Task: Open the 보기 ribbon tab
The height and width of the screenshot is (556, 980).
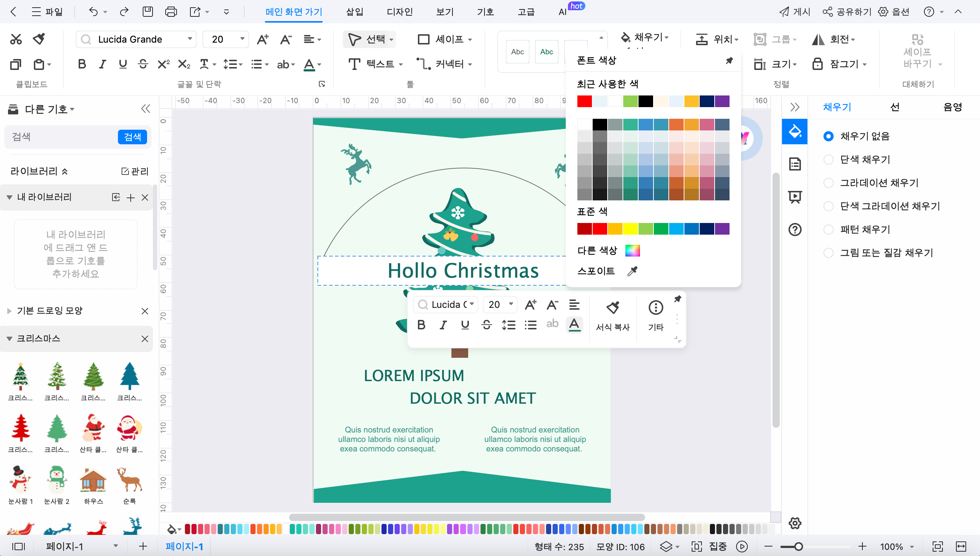Action: [445, 12]
